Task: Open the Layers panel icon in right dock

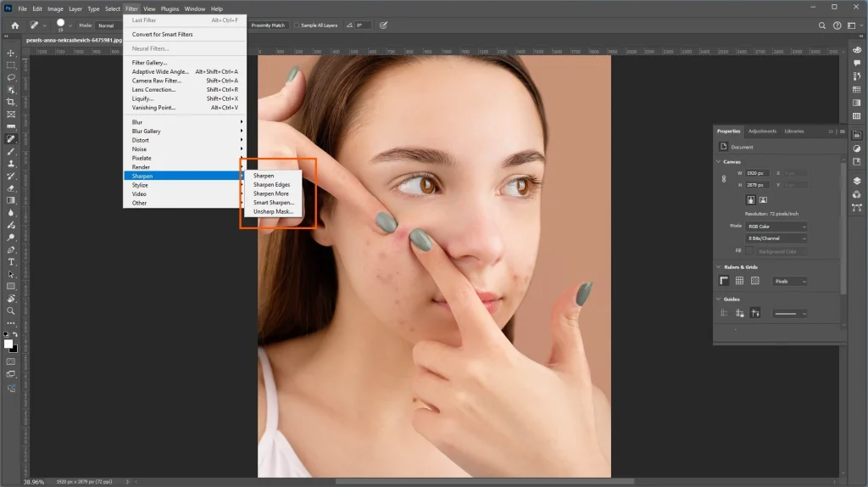Action: pyautogui.click(x=857, y=181)
